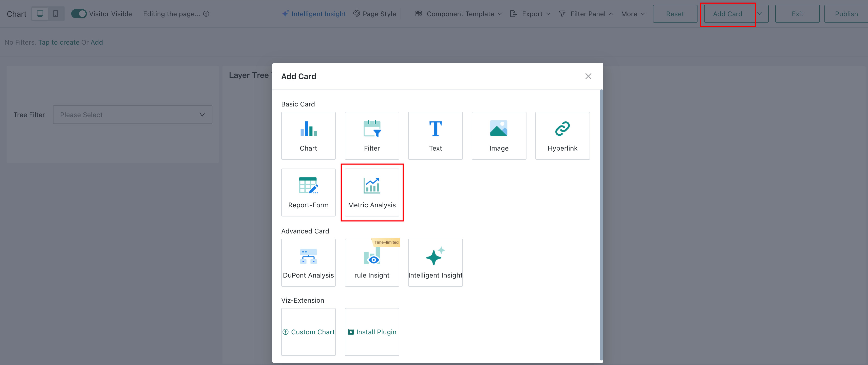Switch to desktop layout view
Viewport: 868px width, 365px height.
pos(40,14)
